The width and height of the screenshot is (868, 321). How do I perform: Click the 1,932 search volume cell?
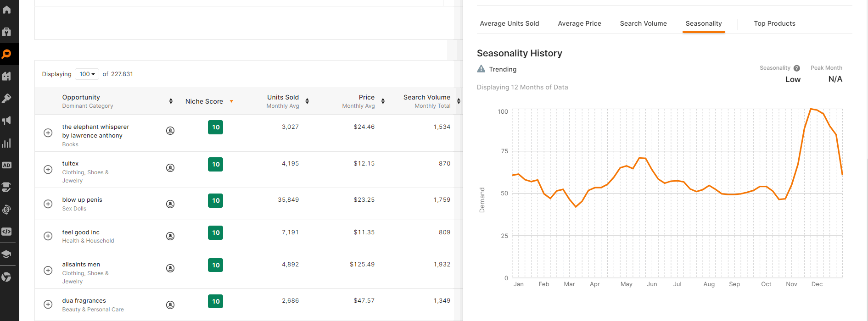point(442,265)
